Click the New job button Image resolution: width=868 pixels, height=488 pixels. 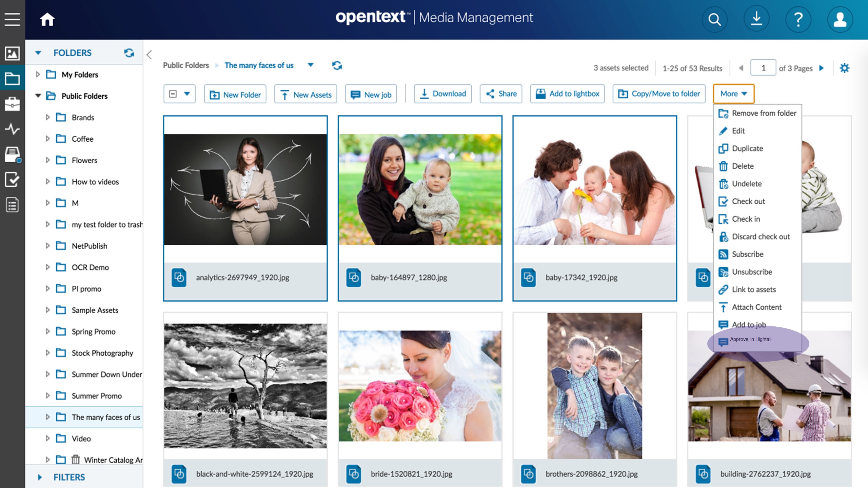(x=371, y=94)
